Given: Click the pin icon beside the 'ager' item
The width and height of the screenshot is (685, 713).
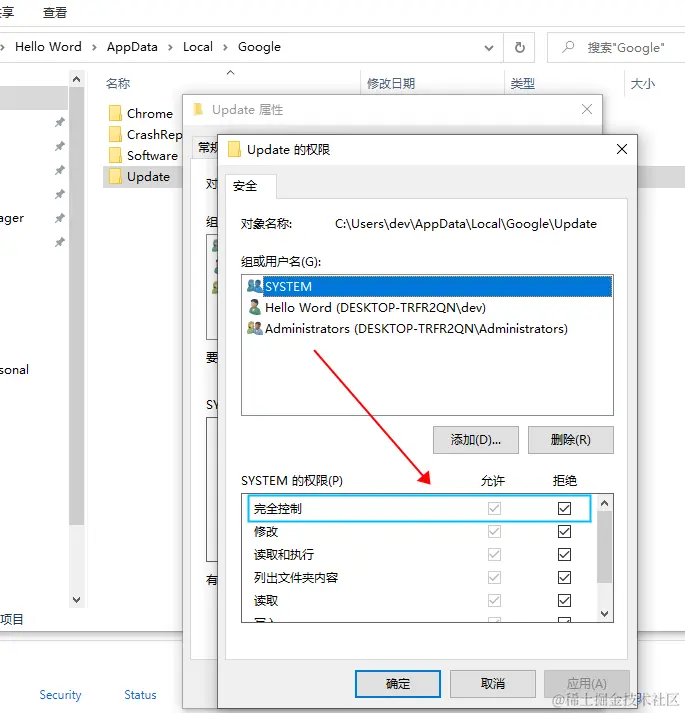Looking at the screenshot, I should click(60, 218).
